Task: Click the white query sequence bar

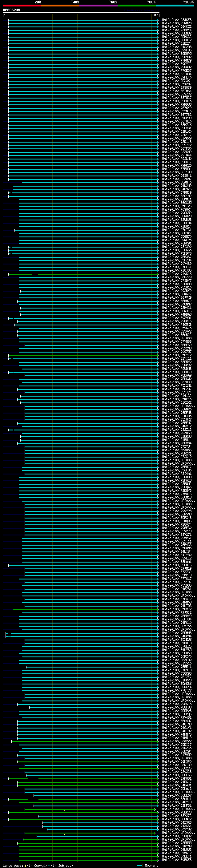Action: click(x=81, y=12)
